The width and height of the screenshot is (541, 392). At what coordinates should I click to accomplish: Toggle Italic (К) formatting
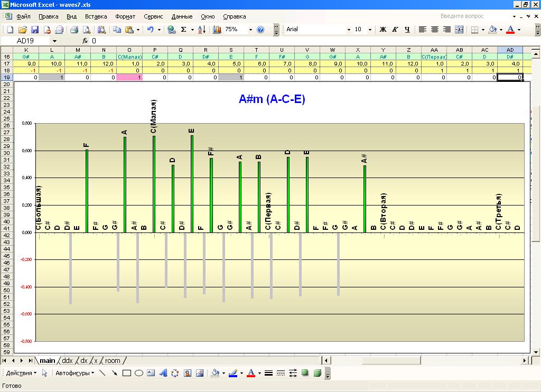point(395,30)
